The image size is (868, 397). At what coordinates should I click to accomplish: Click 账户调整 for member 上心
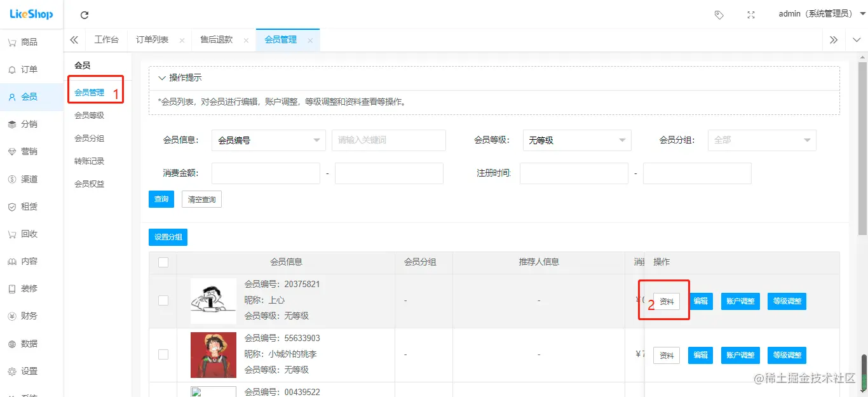point(740,301)
